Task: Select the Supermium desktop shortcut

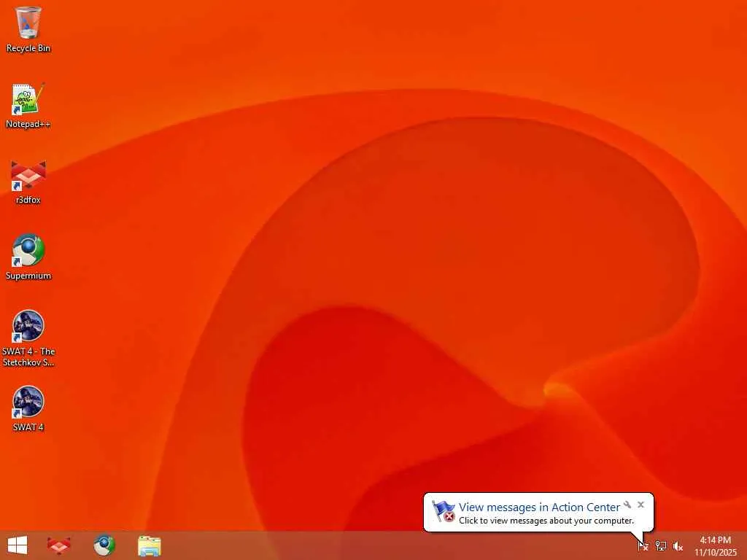Action: [x=28, y=257]
